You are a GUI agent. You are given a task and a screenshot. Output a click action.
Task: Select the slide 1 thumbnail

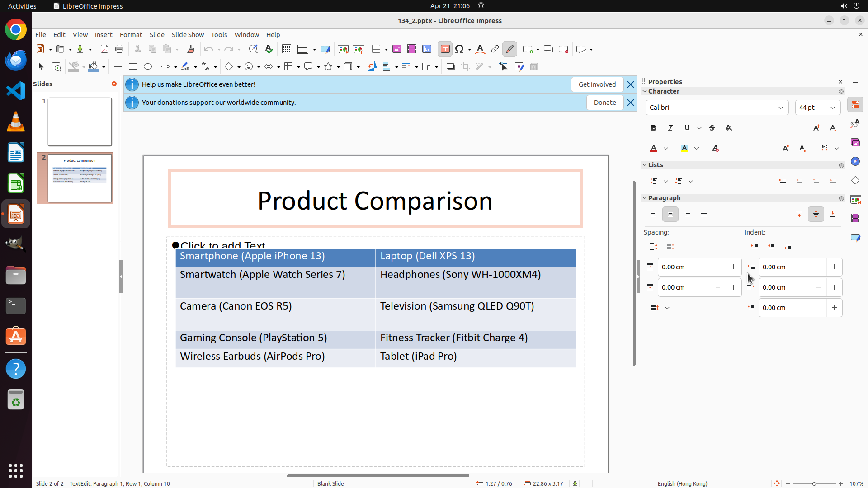[80, 122]
